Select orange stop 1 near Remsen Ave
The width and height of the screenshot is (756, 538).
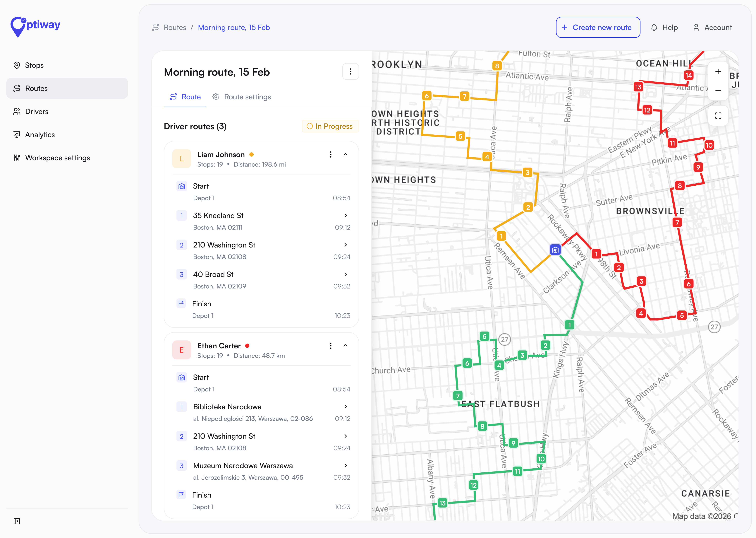(501, 236)
